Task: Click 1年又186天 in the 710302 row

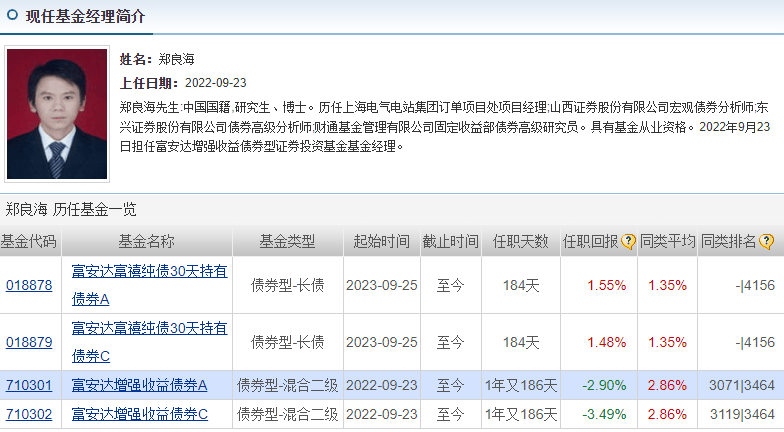Action: pyautogui.click(x=521, y=414)
